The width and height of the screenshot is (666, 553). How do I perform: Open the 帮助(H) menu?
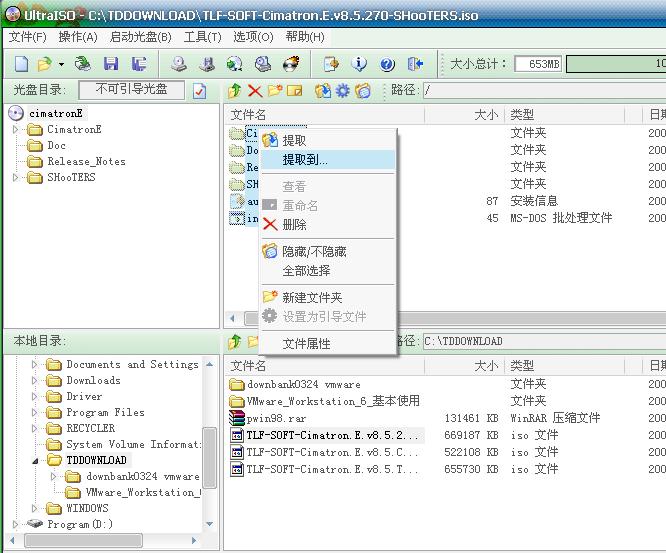click(305, 37)
